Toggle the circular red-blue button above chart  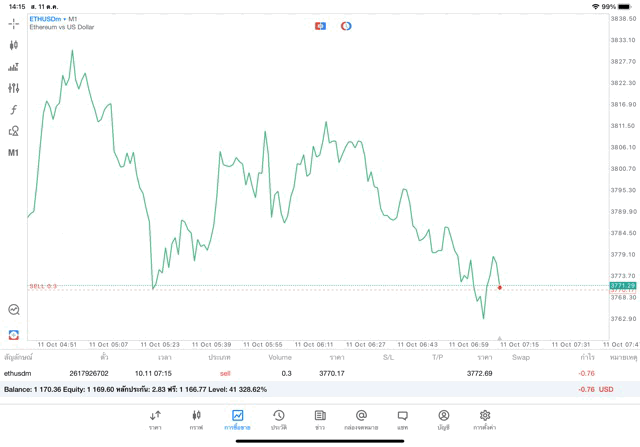click(346, 26)
